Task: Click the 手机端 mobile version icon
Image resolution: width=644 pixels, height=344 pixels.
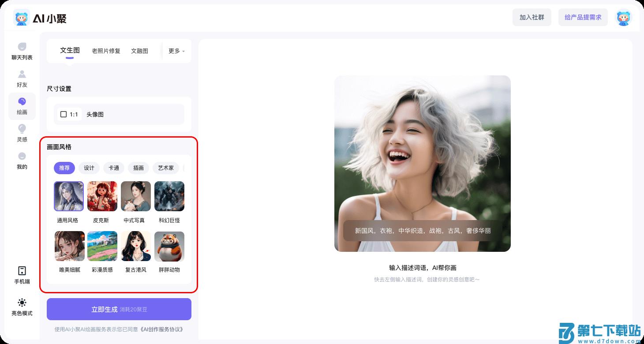Action: pos(22,273)
